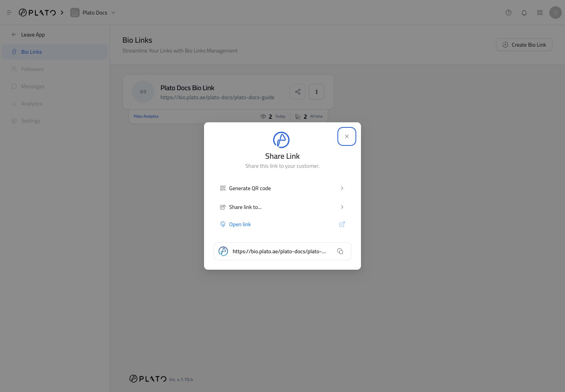Screen dimensions: 565x392
Task: Click the footer PLATO logo
Action: point(148,379)
